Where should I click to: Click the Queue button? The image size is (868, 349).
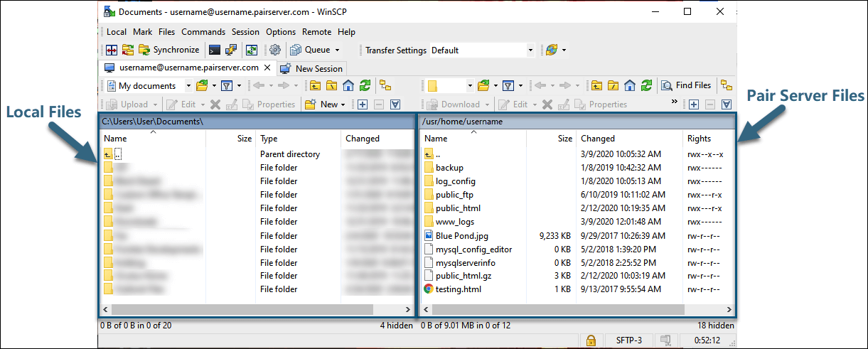[310, 50]
